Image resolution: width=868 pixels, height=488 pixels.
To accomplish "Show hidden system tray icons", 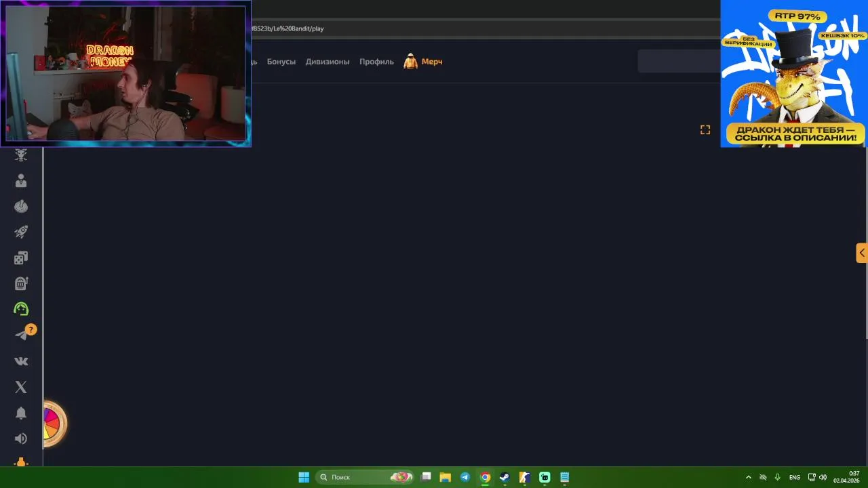I will [x=749, y=477].
